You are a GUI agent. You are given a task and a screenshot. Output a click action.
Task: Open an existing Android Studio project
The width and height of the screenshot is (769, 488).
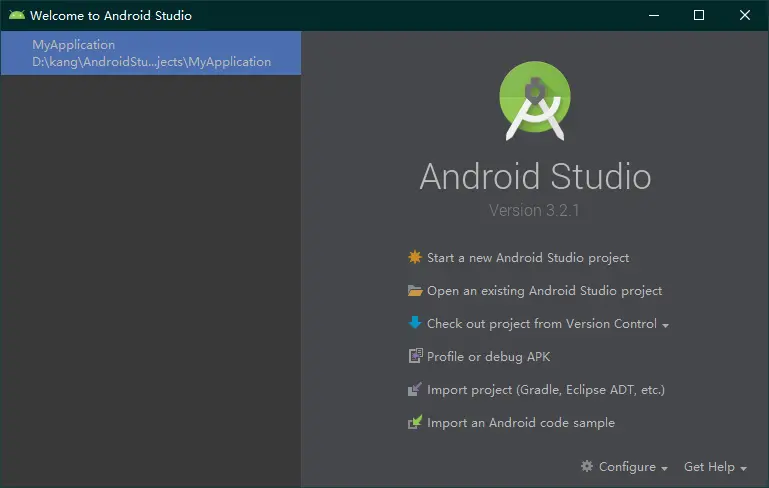click(544, 291)
